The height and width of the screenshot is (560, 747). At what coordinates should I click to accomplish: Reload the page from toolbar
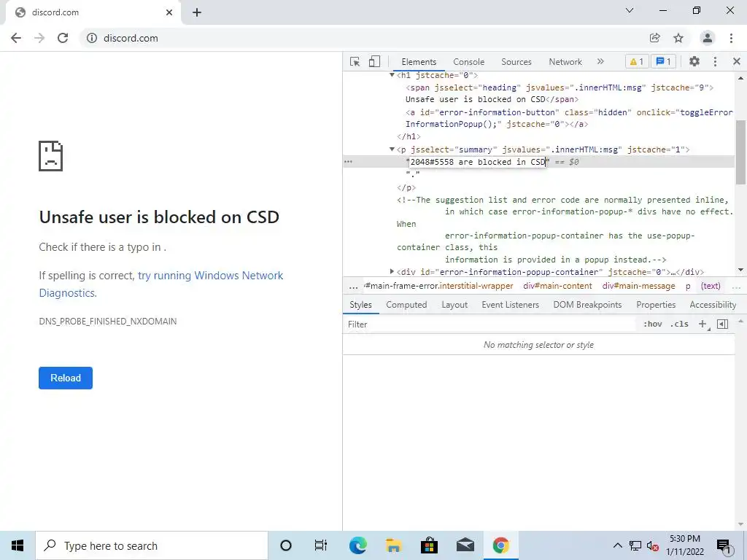click(63, 38)
